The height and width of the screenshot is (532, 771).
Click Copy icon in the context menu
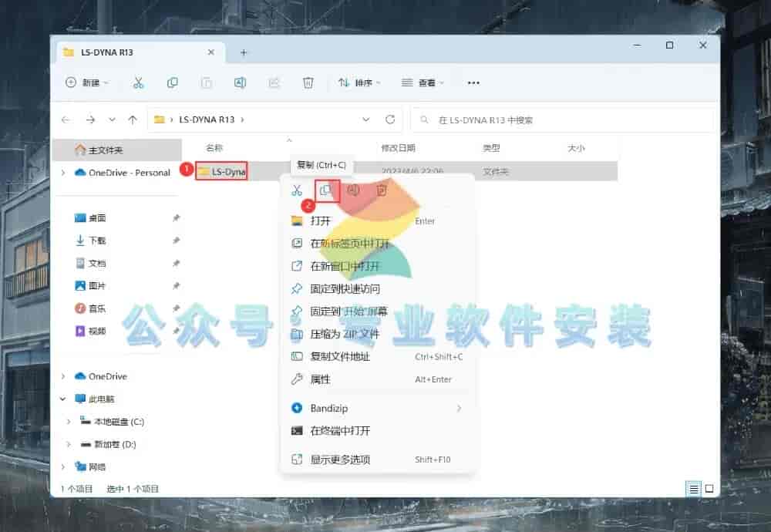coord(325,190)
